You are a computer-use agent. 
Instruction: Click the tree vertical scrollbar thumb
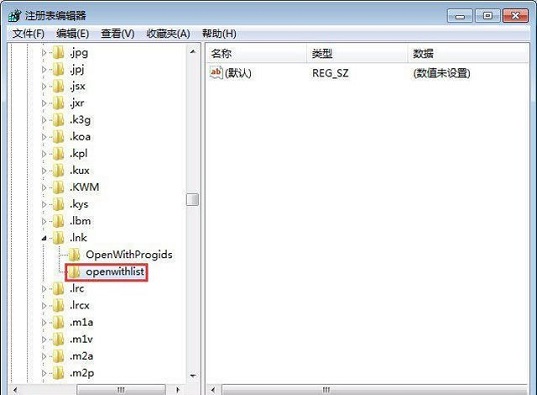192,200
